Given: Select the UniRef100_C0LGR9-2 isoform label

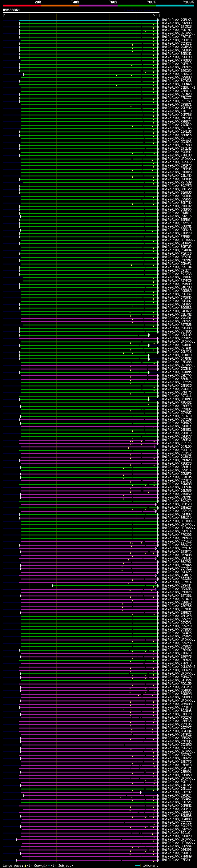Looking at the screenshot, I should tap(179, 667).
